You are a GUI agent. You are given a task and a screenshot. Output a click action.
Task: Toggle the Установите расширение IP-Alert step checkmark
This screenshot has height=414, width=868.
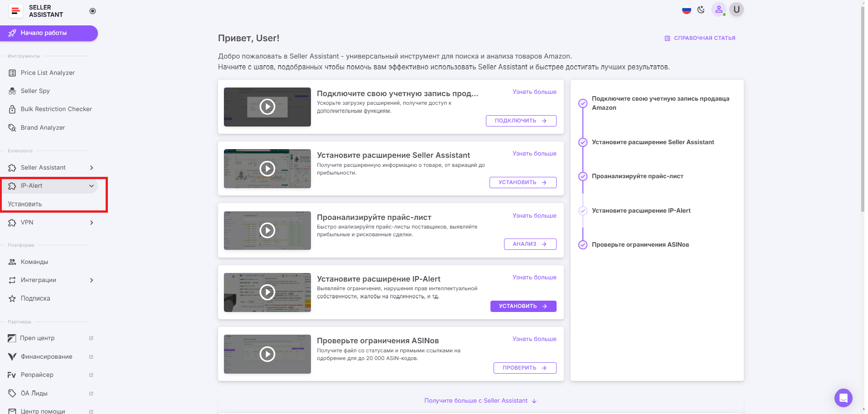583,211
